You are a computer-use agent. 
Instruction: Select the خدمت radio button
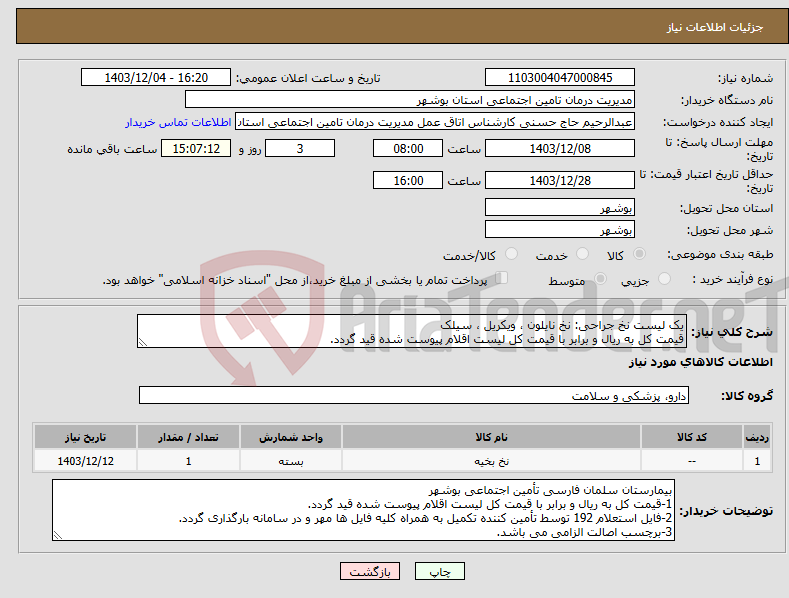(582, 254)
